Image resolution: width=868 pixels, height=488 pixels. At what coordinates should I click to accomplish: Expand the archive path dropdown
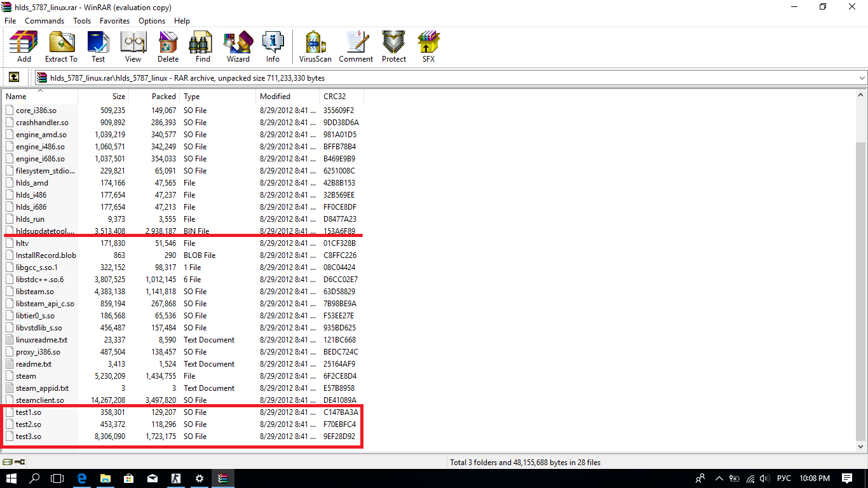point(862,78)
